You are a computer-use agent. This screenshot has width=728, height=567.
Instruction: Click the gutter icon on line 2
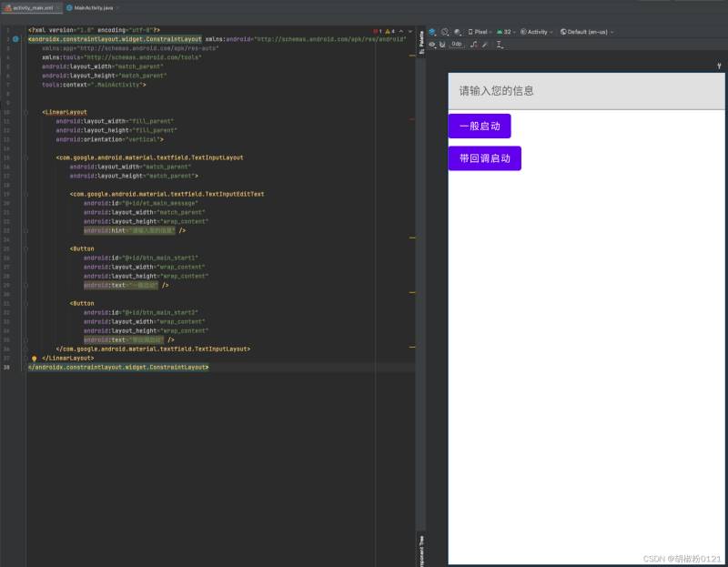[x=15, y=39]
